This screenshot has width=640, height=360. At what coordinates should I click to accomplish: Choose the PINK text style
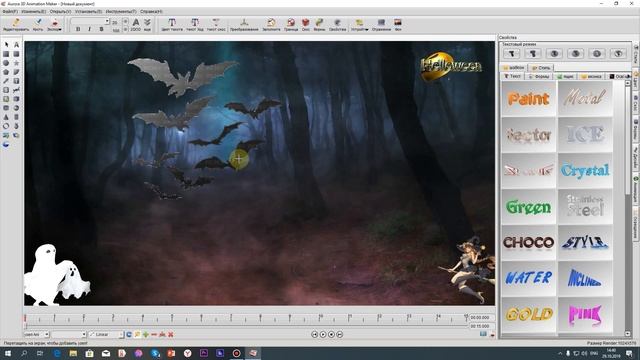(585, 314)
